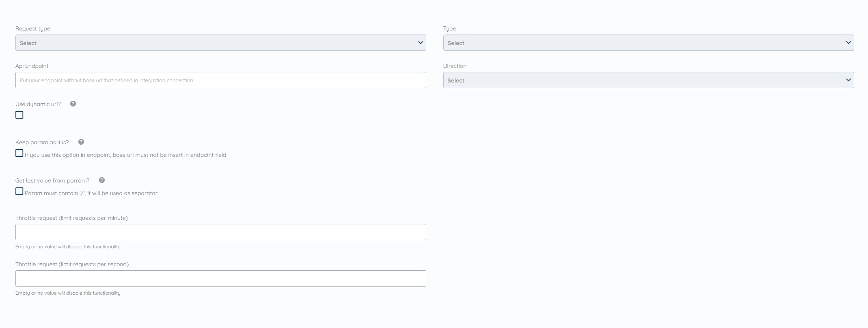Click the Api Endpoint label
Screen dimensions: 868x328
pos(32,66)
